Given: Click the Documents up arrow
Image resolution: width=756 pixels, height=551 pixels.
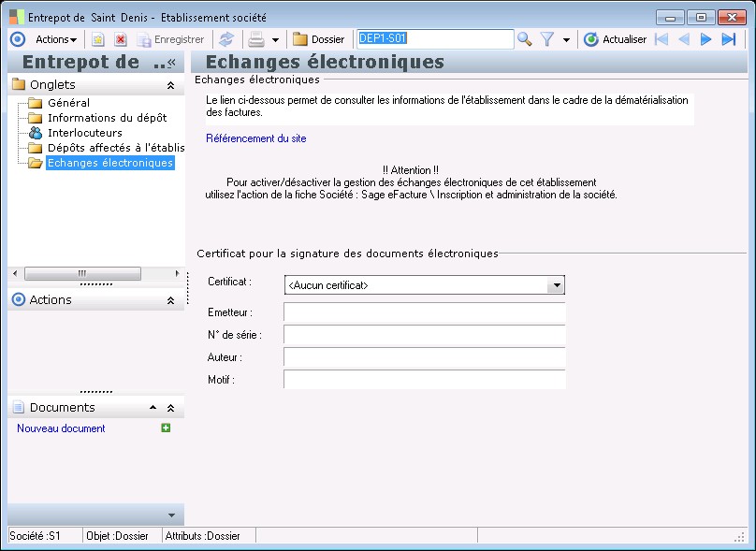Looking at the screenshot, I should pos(153,408).
